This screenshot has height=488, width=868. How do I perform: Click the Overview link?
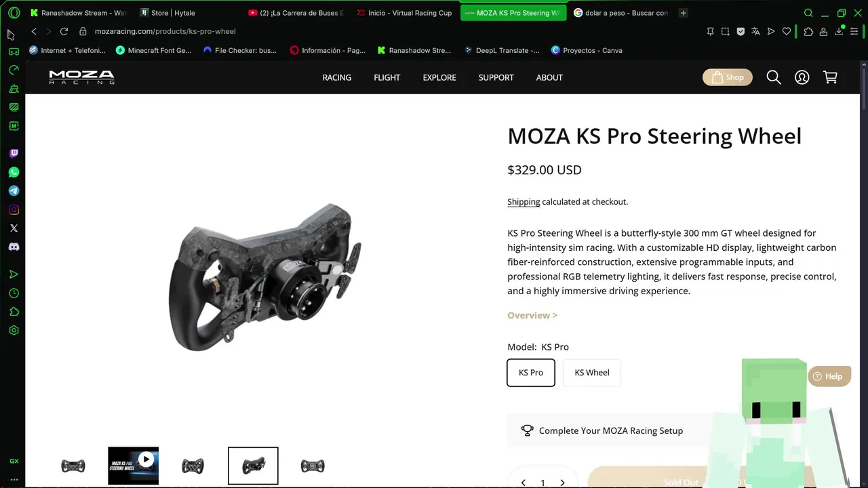[532, 315]
